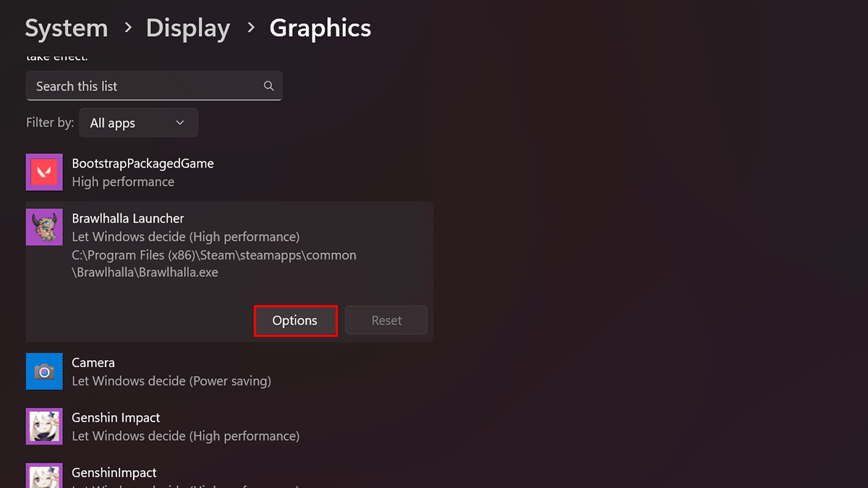The image size is (868, 488).
Task: Collapse the Brawlhalla Launcher entry
Action: click(128, 218)
